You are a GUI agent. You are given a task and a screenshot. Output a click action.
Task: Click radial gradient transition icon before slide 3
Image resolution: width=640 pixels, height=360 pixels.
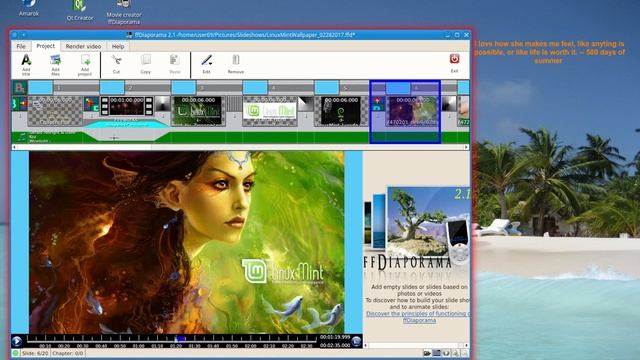pyautogui.click(x=162, y=104)
